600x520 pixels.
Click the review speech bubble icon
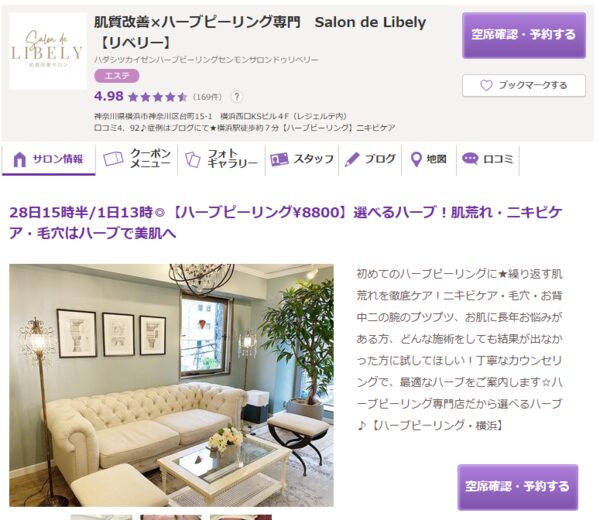click(x=470, y=158)
